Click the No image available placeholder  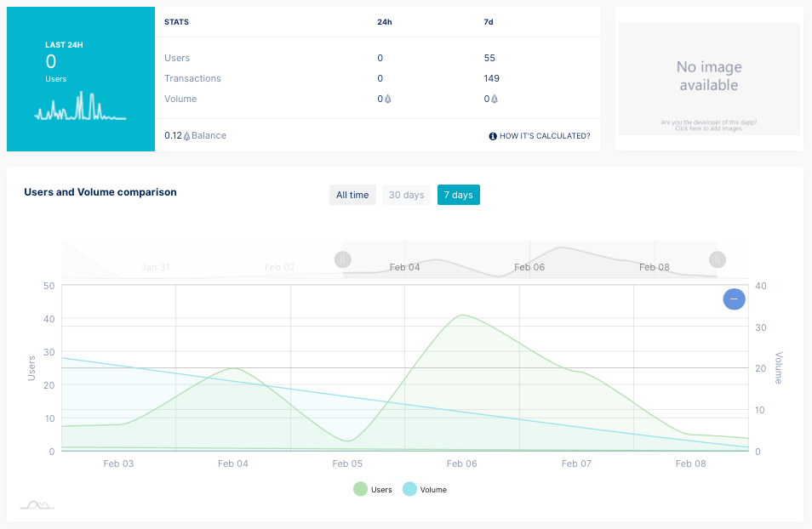click(x=709, y=76)
